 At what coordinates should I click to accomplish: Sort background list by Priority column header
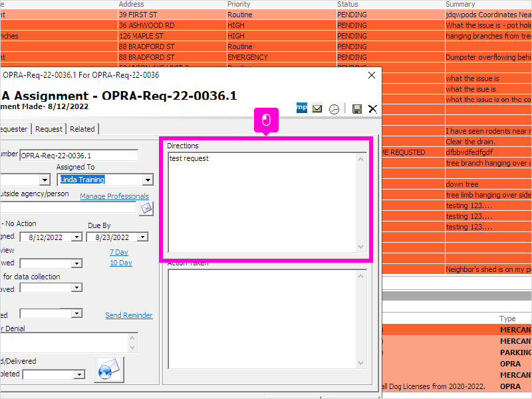239,4
